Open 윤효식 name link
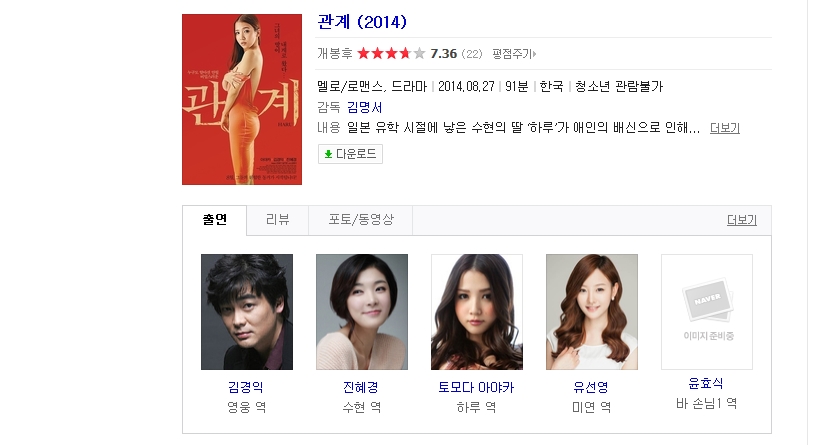Screen dimensions: 816x445 click(706, 384)
